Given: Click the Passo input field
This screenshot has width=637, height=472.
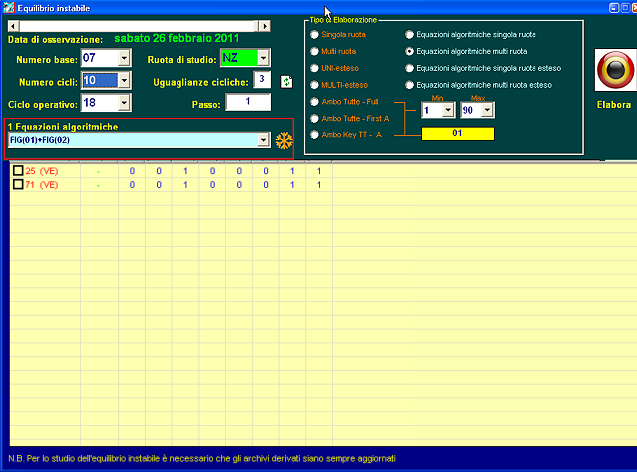Looking at the screenshot, I should pyautogui.click(x=249, y=102).
